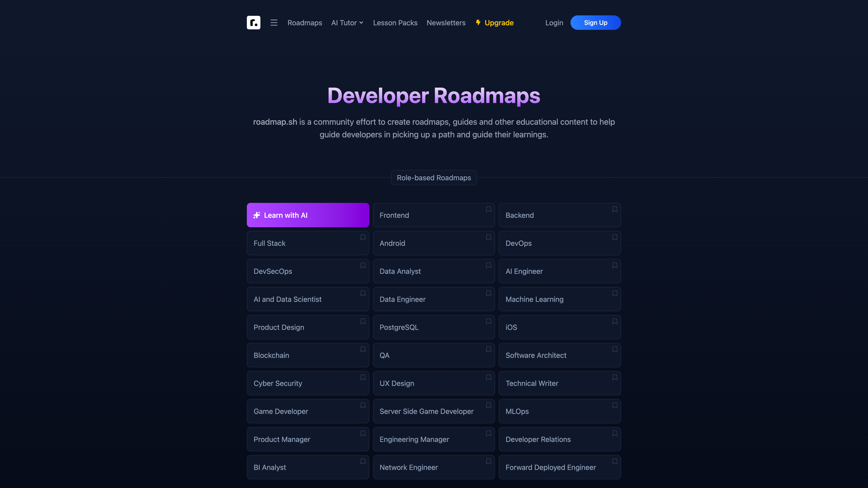Image resolution: width=868 pixels, height=488 pixels.
Task: Bookmark the Data Engineer roadmap
Action: click(488, 293)
